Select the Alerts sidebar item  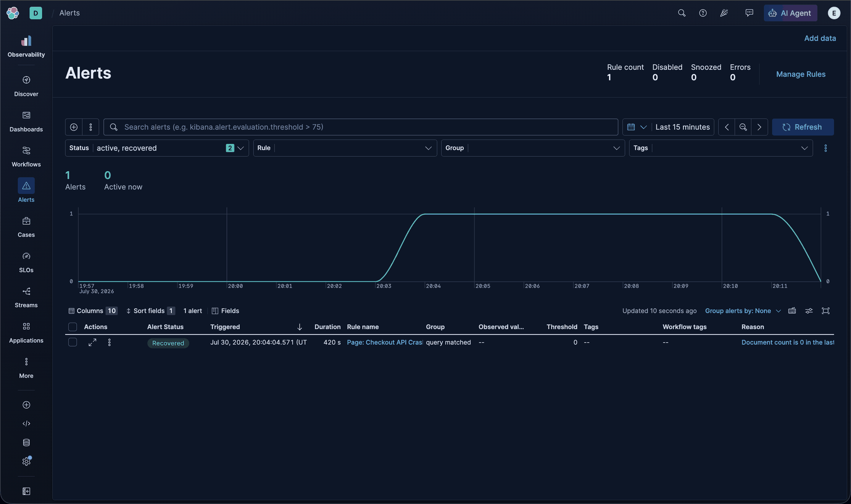26,191
